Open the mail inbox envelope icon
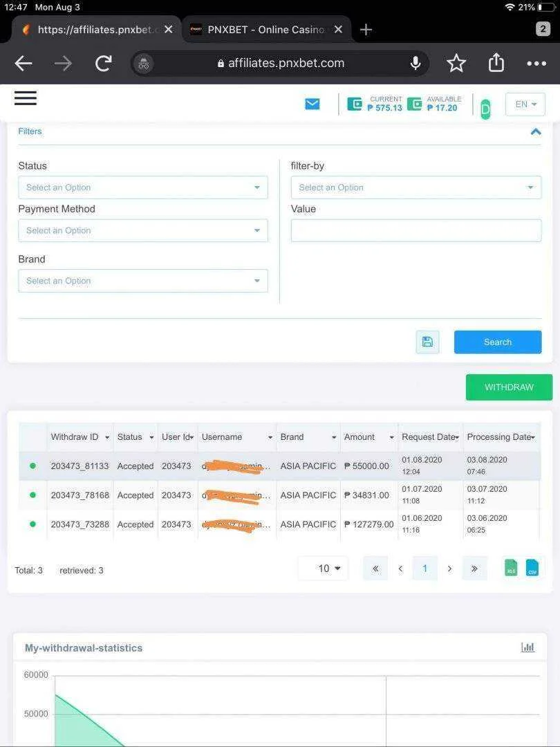560x747 pixels. coord(312,103)
